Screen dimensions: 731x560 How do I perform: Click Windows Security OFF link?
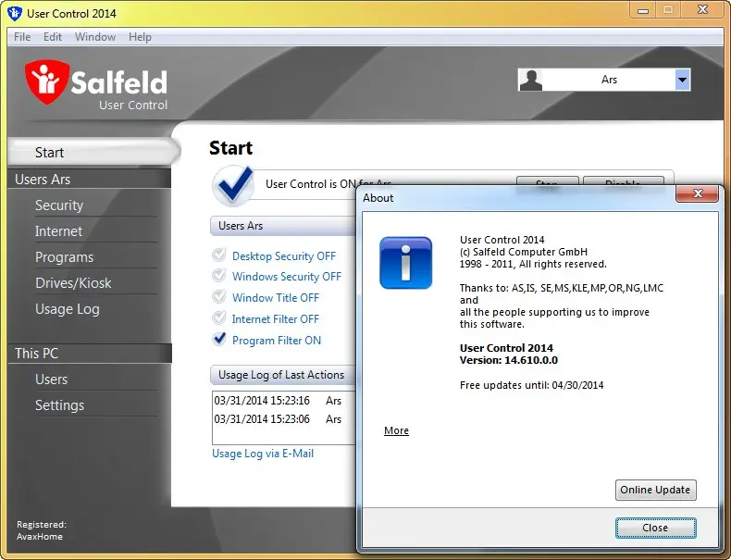tap(287, 277)
